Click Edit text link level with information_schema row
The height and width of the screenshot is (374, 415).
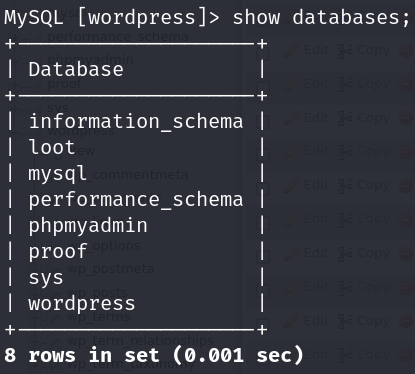[x=316, y=118]
